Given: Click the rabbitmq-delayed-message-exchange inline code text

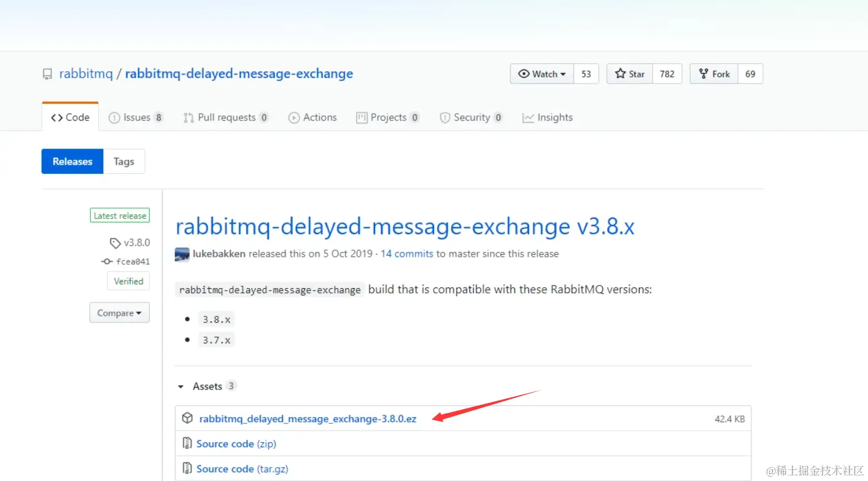Looking at the screenshot, I should coord(270,290).
